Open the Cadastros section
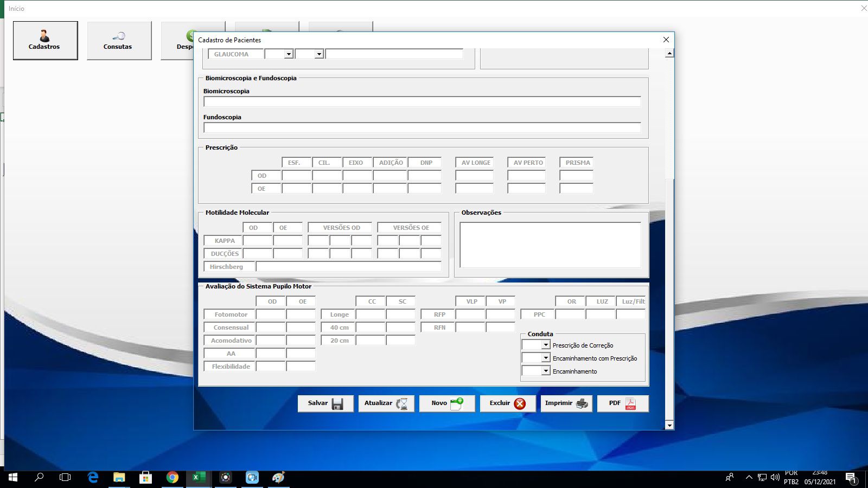 (x=45, y=41)
